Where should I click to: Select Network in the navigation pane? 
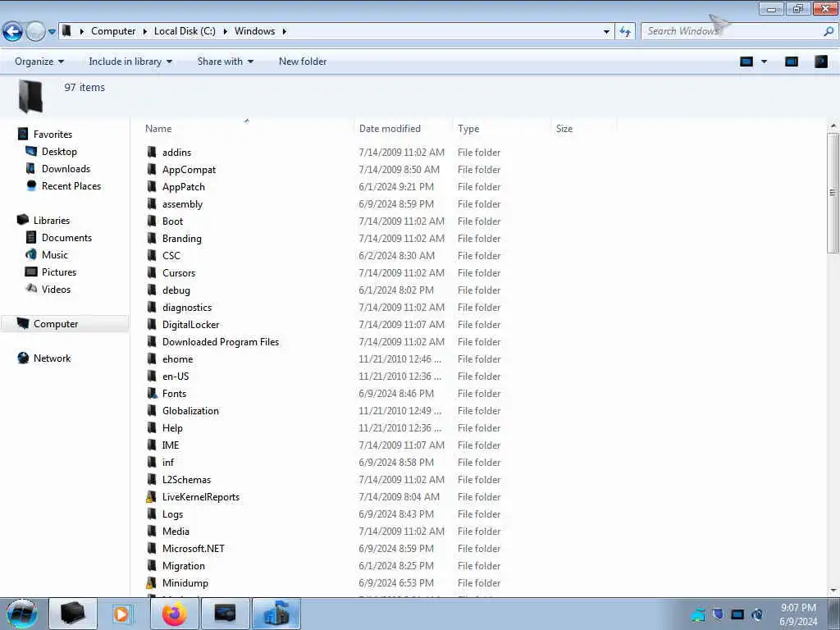coord(52,358)
